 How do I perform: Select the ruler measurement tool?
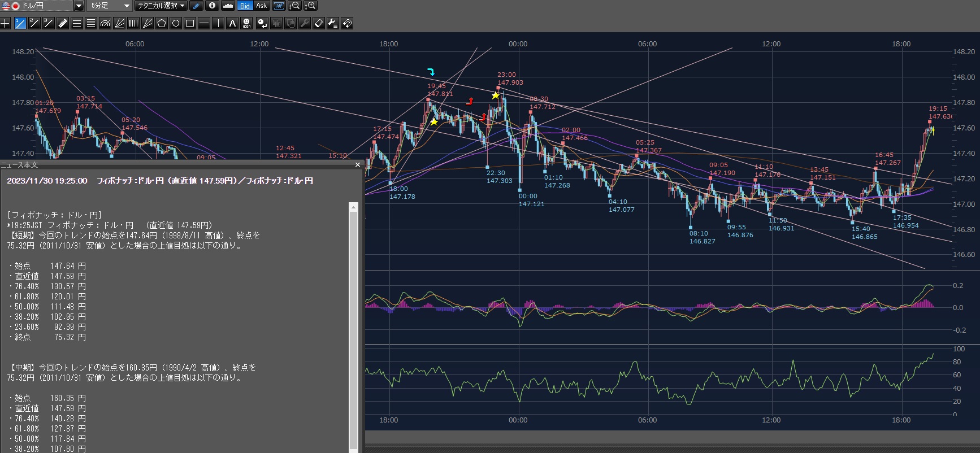tap(63, 23)
